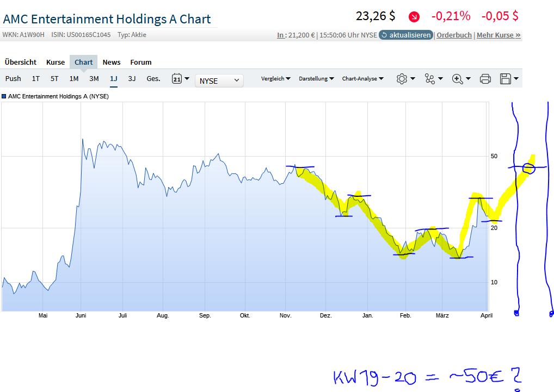Click the red downward trend arrow icon
Screen dimensions: 554x392
(413, 17)
